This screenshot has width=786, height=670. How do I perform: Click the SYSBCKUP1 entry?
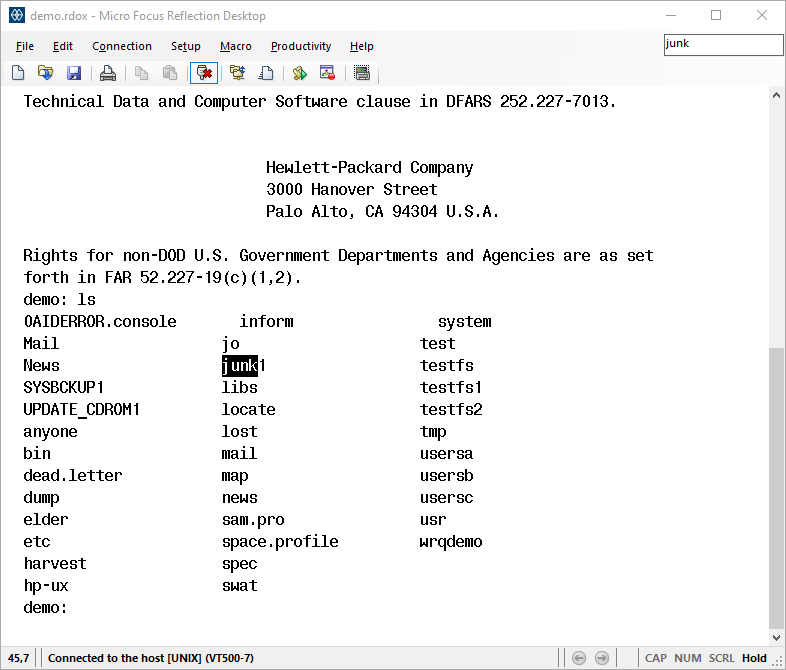(x=64, y=387)
